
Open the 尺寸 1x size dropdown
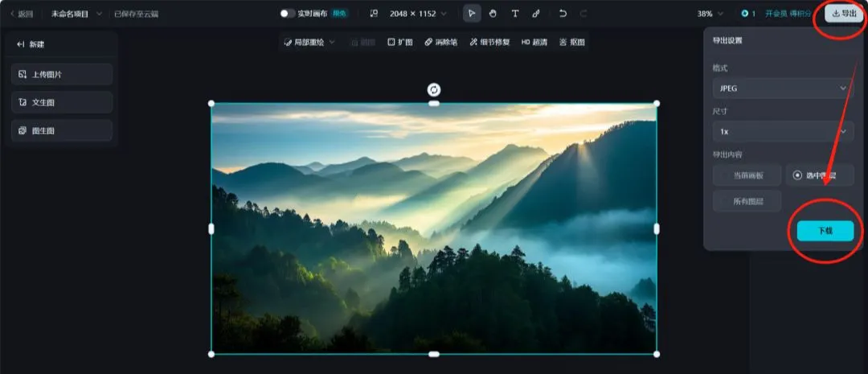pos(783,132)
